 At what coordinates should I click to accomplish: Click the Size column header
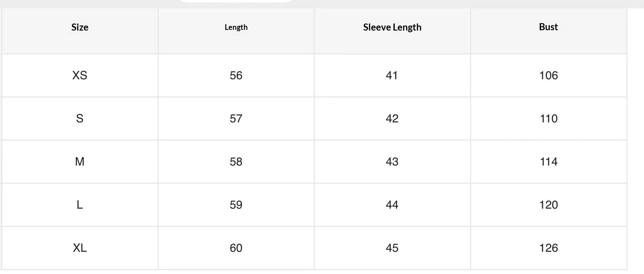pos(80,27)
